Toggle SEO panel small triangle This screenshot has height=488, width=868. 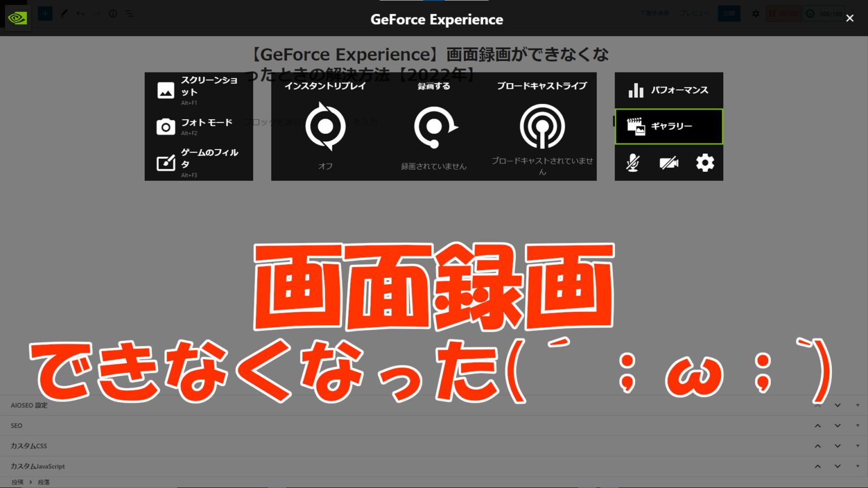point(857,426)
